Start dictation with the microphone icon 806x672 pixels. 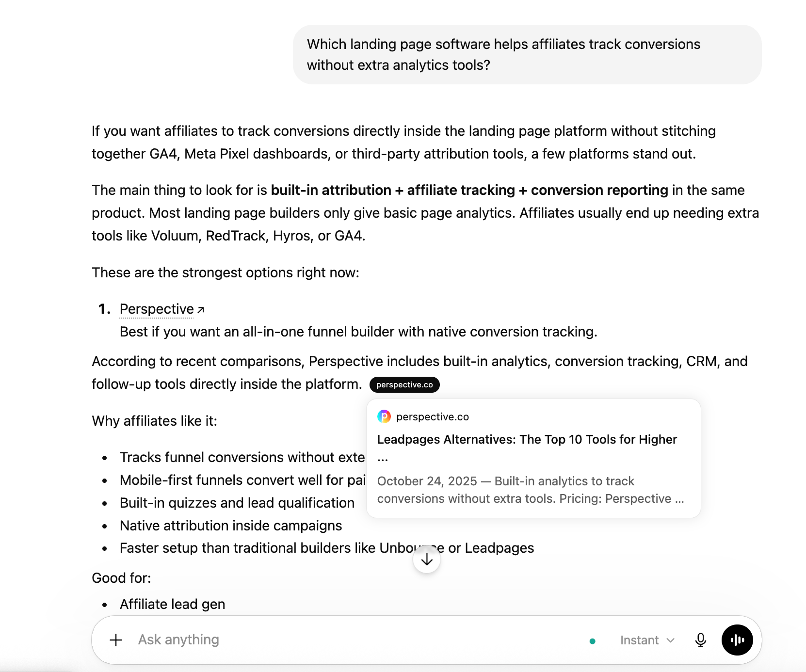pos(700,640)
